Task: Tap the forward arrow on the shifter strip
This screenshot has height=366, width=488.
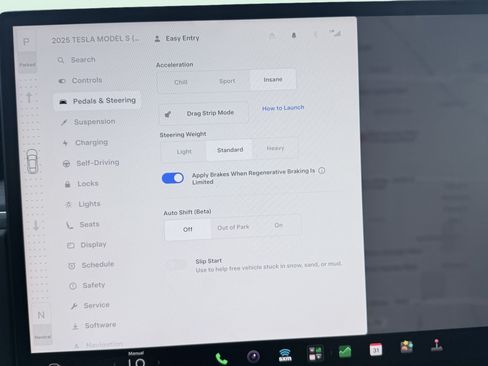Action: 29,97
